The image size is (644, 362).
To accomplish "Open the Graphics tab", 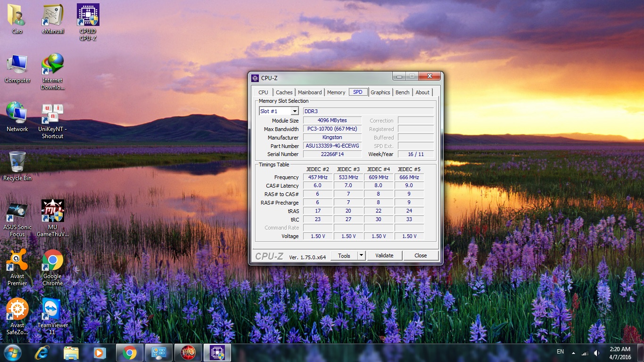I will [x=380, y=92].
